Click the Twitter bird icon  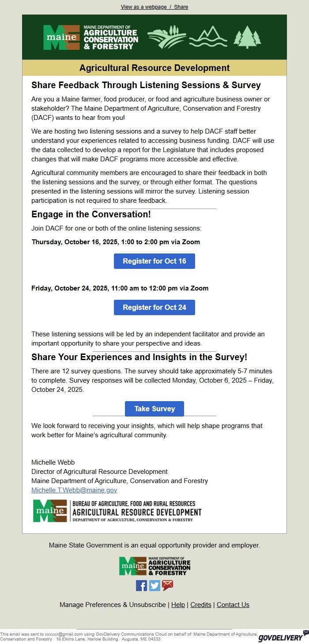point(154,585)
